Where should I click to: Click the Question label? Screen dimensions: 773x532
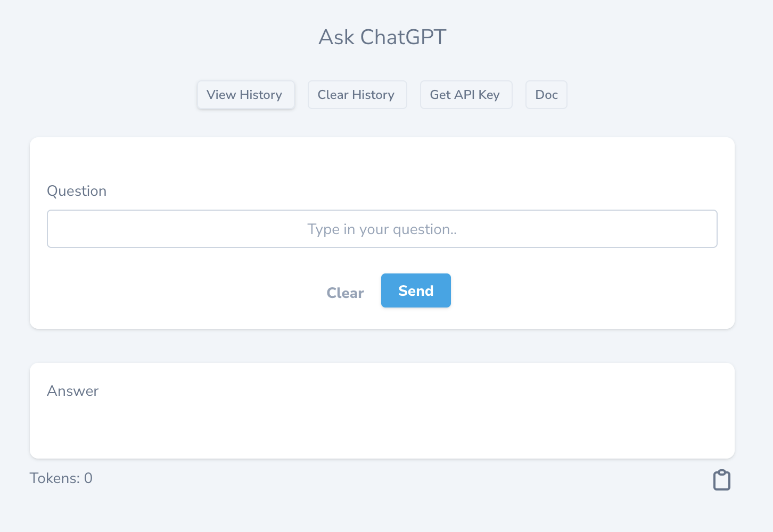77,191
